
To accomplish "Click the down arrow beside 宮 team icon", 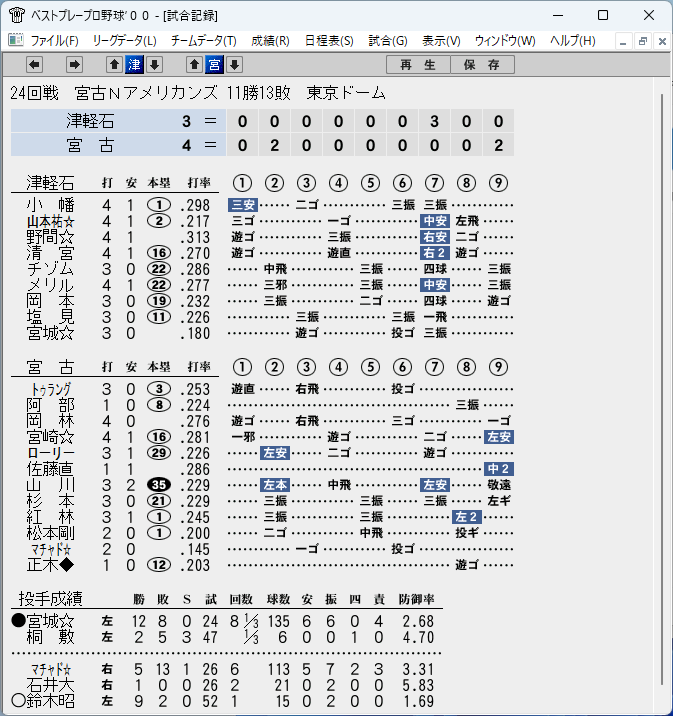I will point(234,65).
